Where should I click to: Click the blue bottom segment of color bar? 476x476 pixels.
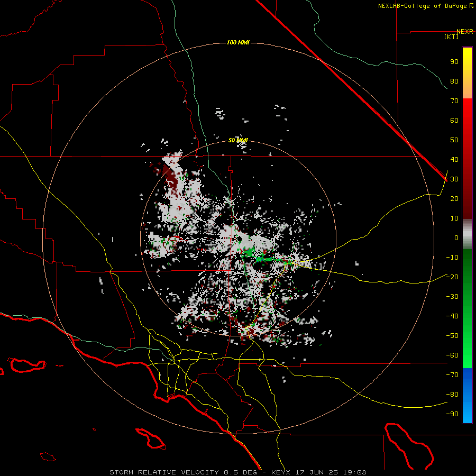(x=467, y=396)
